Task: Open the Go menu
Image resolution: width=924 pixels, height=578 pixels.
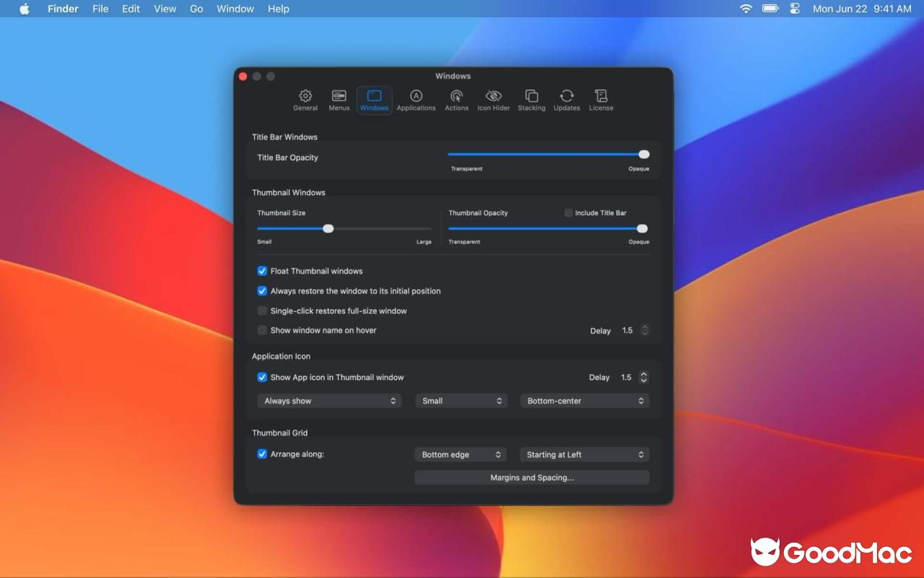Action: click(x=196, y=9)
